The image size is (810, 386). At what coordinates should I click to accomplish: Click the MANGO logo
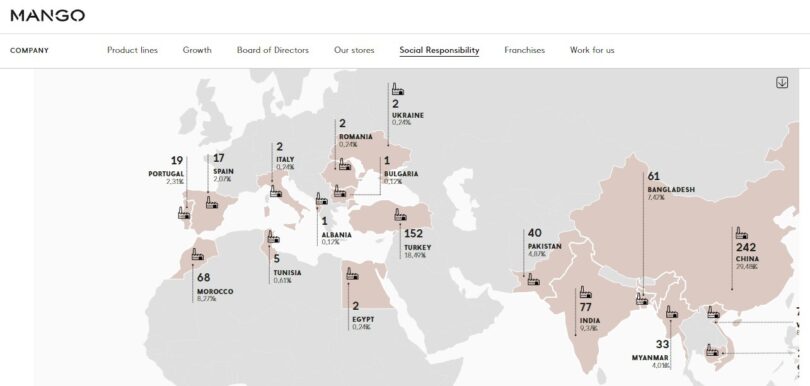point(48,16)
